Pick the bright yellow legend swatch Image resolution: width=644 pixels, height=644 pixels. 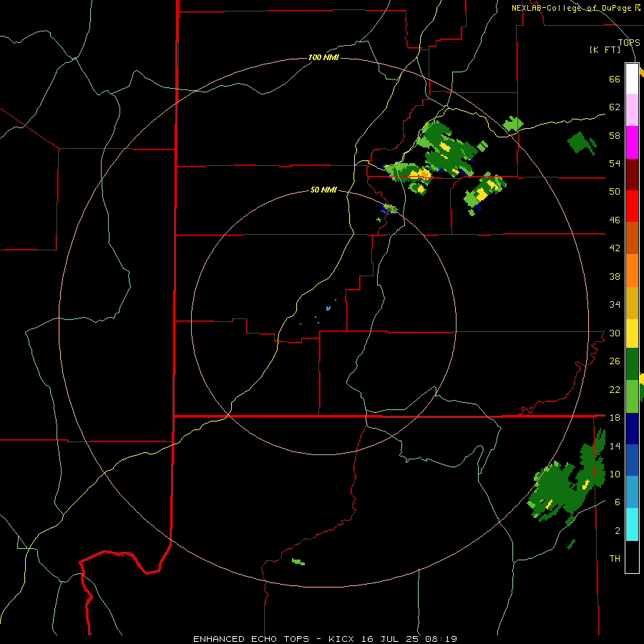(x=632, y=333)
